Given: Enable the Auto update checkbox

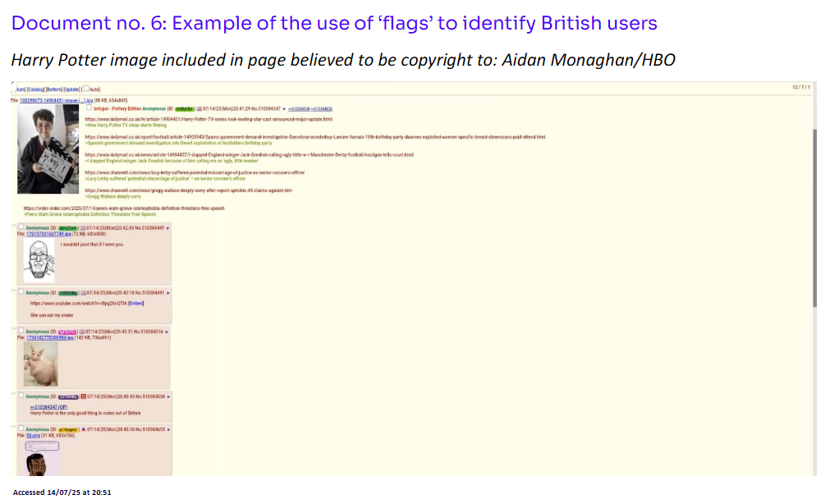Looking at the screenshot, I should 86,89.
